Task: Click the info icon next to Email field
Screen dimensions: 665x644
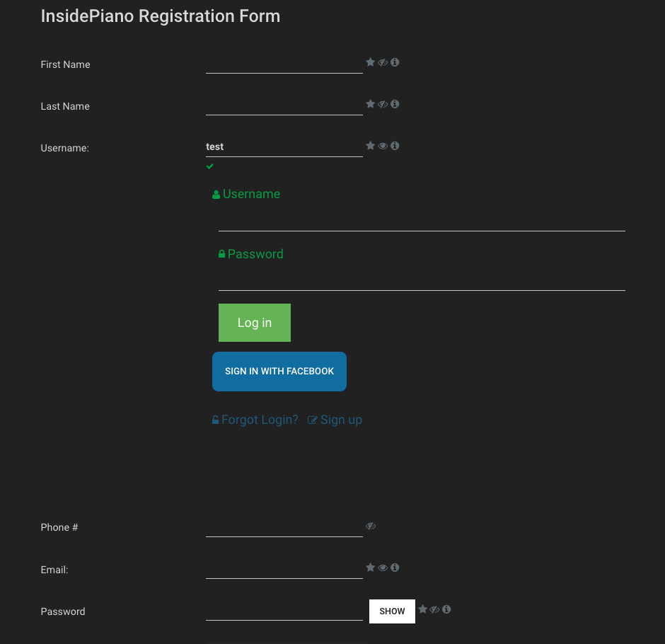Action: pos(395,568)
